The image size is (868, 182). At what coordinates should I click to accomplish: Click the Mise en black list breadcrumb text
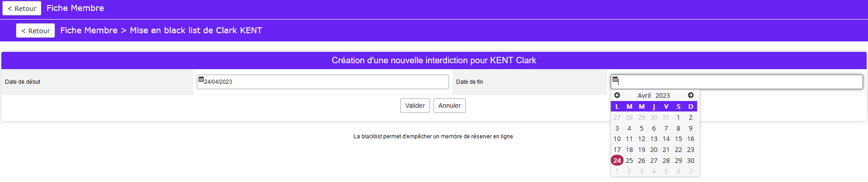[x=196, y=30]
